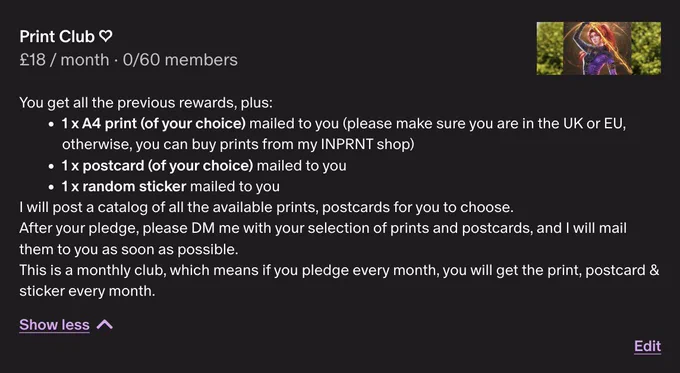The width and height of the screenshot is (680, 373).
Task: Click the line asking you to DM your selection
Action: click(x=323, y=239)
